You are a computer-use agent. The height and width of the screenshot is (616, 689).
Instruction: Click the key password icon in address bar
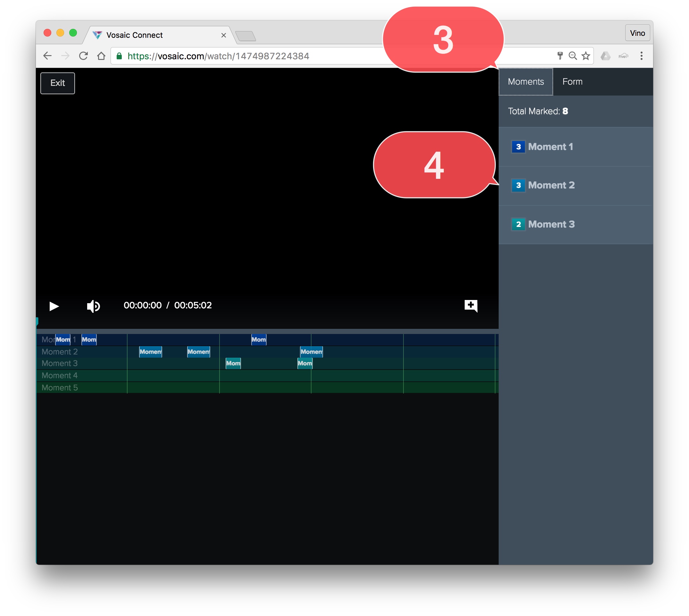[560, 56]
